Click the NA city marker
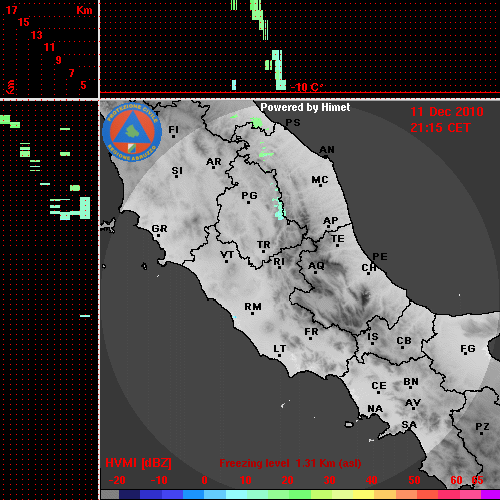 [x=375, y=415]
